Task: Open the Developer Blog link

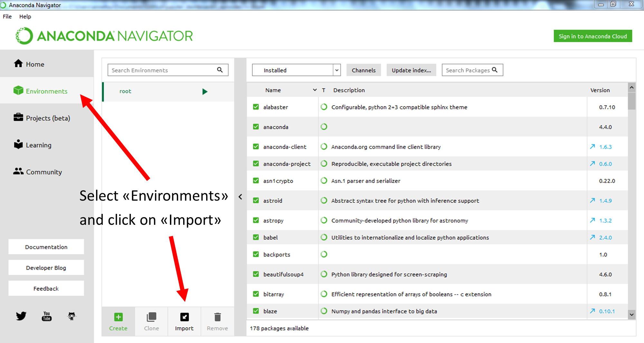Action: pyautogui.click(x=46, y=268)
